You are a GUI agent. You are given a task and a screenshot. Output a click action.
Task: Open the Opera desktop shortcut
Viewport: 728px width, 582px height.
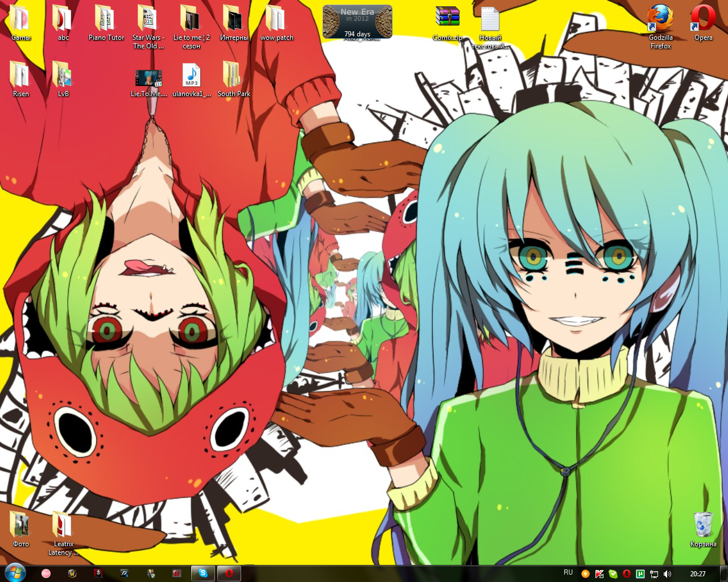click(703, 20)
